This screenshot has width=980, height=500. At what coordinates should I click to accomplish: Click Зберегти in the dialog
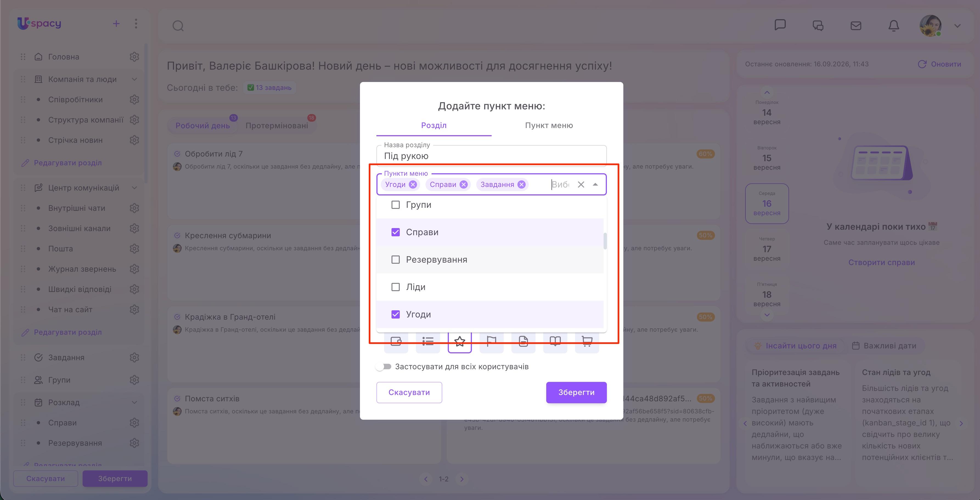(x=576, y=392)
